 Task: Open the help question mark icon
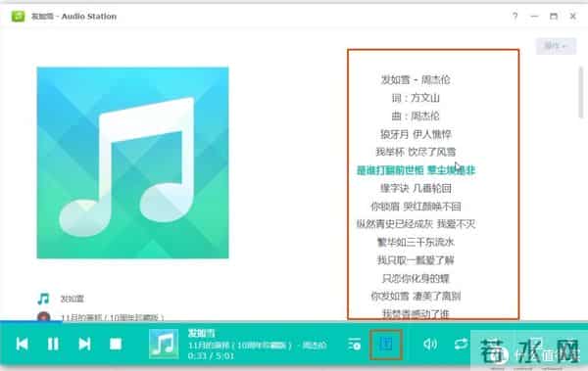coord(515,16)
